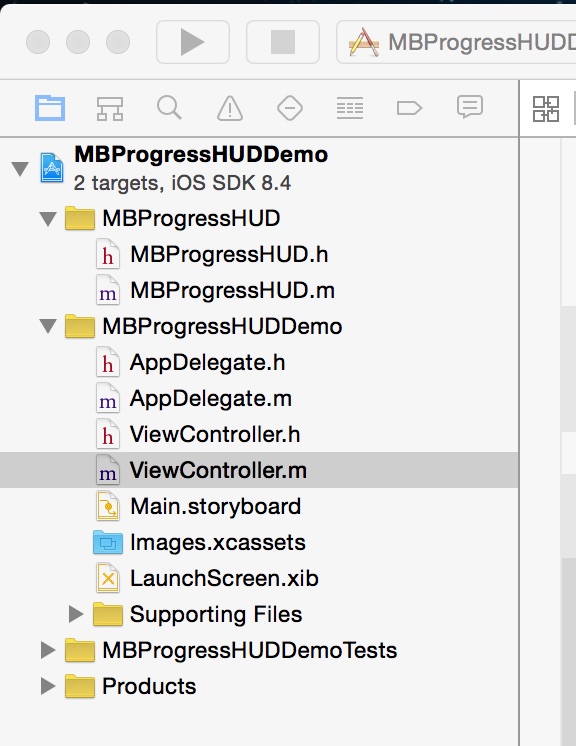
Task: Collapse the MBProgressHUDDemo project root
Action: tap(20, 168)
